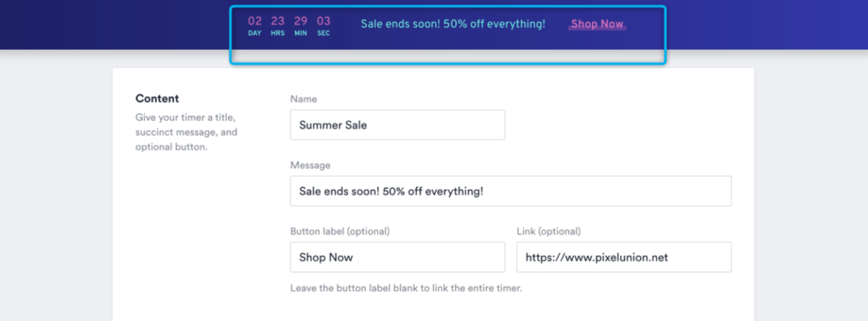868x321 pixels.
Task: Click the hint about leaving button label blank
Action: click(x=406, y=288)
